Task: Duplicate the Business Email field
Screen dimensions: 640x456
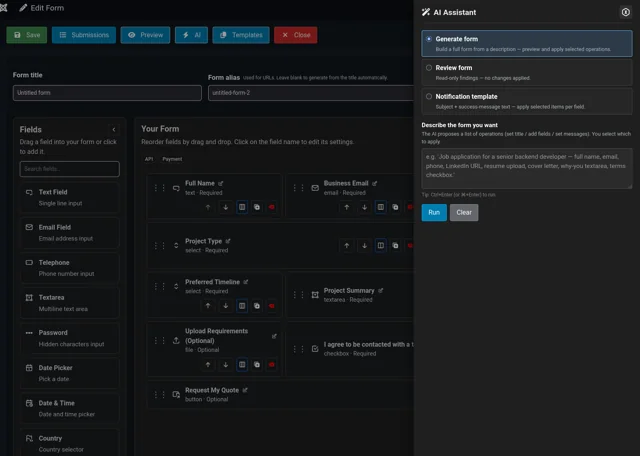Action: coord(395,207)
